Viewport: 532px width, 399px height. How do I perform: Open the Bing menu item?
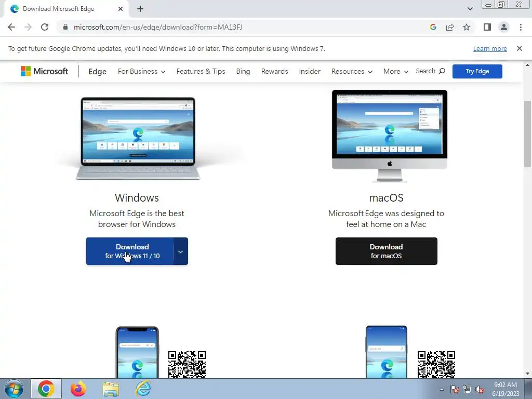(x=243, y=71)
